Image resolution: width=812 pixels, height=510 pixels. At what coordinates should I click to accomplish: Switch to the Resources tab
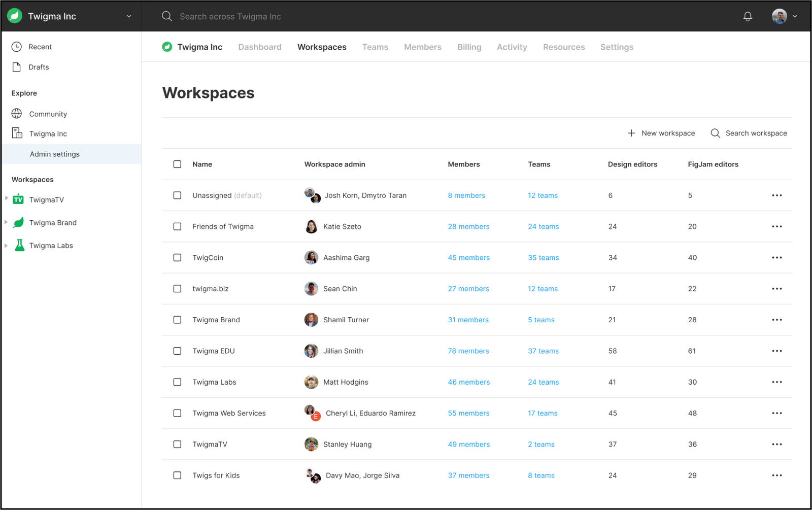pyautogui.click(x=564, y=47)
